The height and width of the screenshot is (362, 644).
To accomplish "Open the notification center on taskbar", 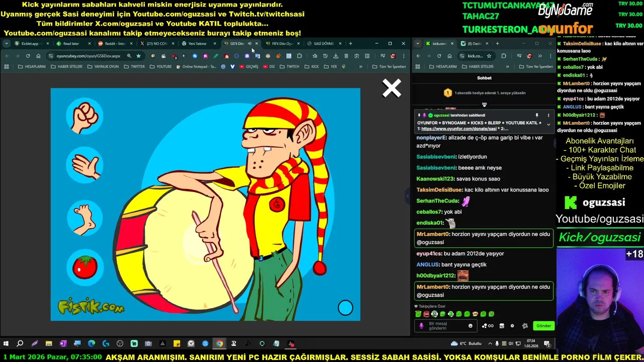I will (547, 344).
